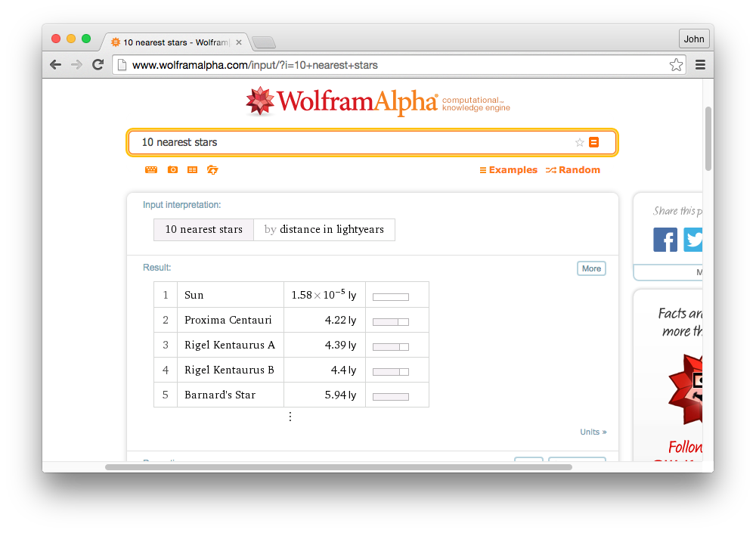The width and height of the screenshot is (756, 533).
Task: Select the '10 nearest stars - Wolfram' tab
Action: pyautogui.click(x=175, y=42)
